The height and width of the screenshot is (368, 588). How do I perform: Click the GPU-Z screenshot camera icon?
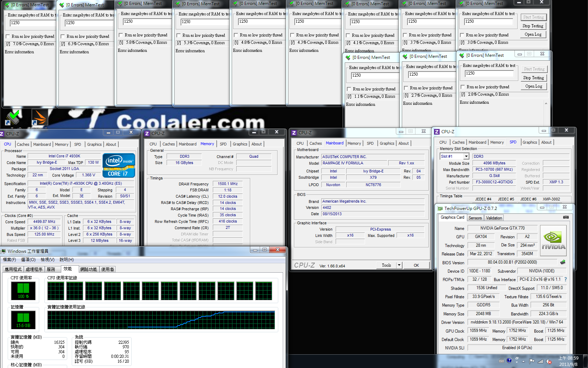(566, 217)
